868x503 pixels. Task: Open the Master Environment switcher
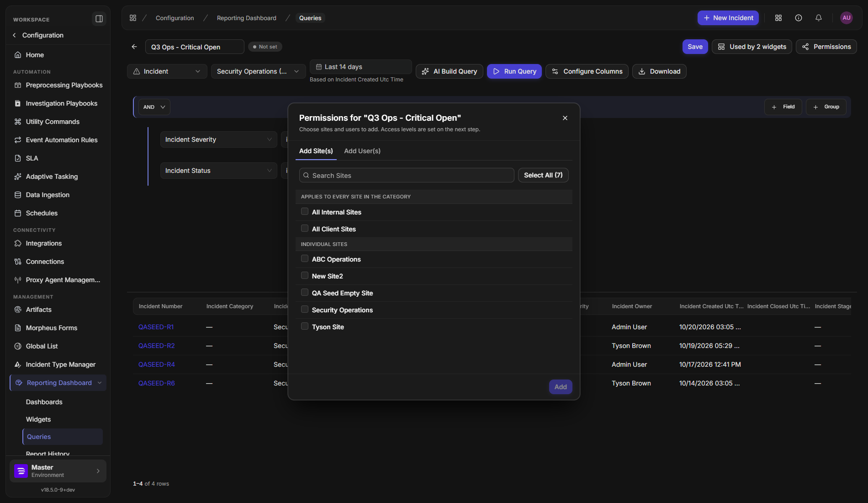coord(58,471)
